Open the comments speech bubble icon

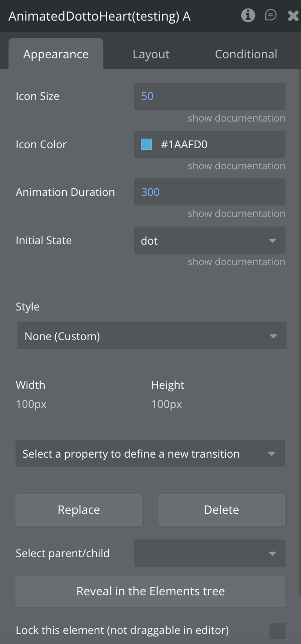point(271,16)
